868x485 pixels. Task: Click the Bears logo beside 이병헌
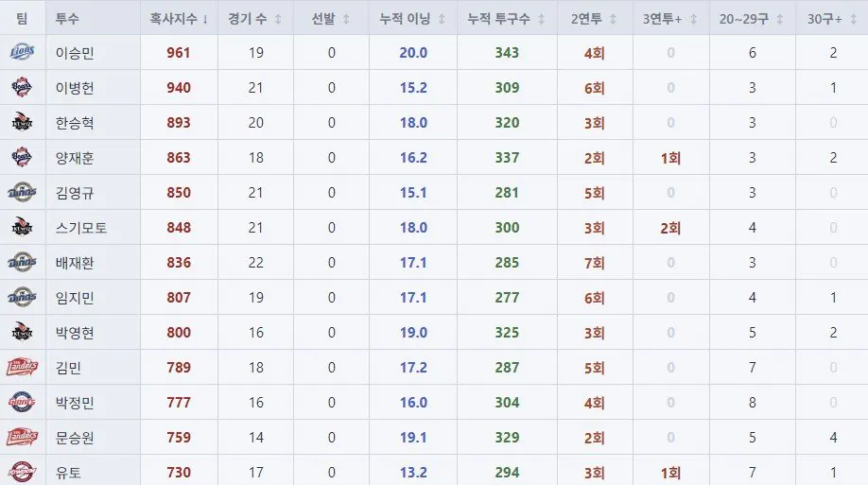[x=22, y=87]
